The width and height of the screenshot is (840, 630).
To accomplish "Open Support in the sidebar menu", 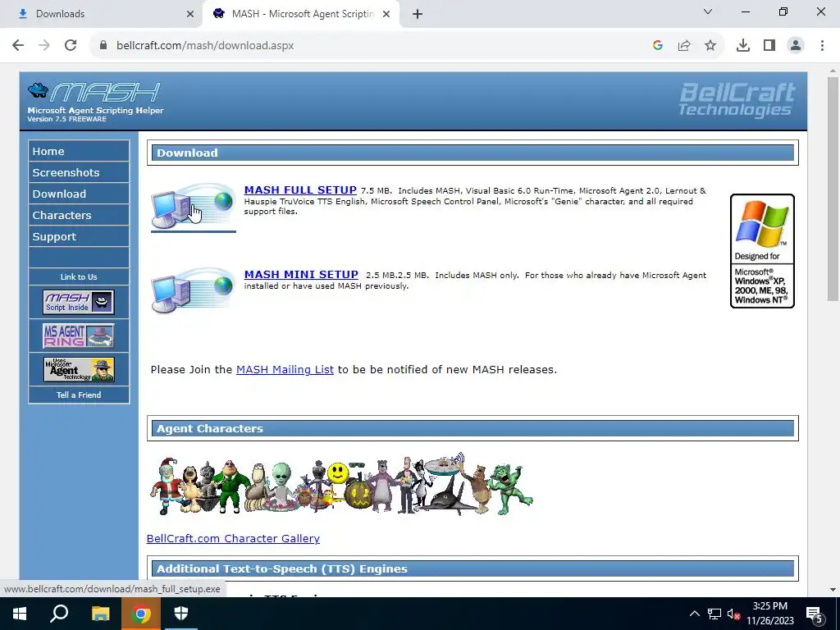I will pyautogui.click(x=79, y=237).
